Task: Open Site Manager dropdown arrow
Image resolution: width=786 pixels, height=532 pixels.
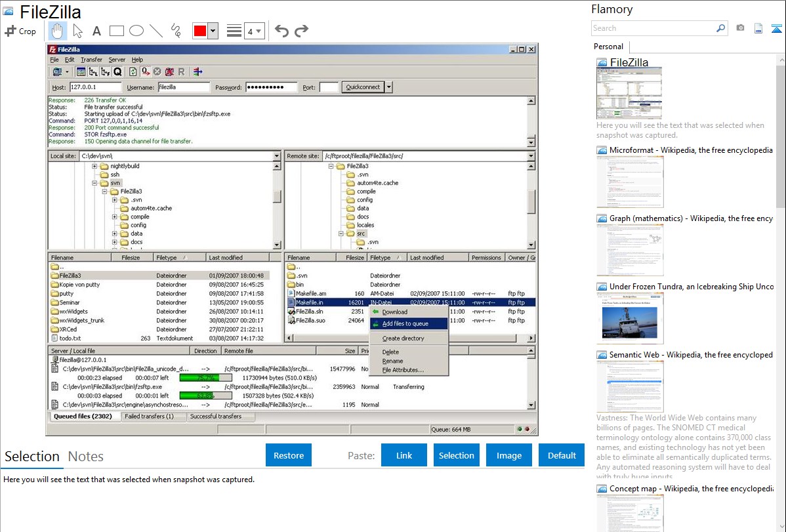Action: coord(67,72)
